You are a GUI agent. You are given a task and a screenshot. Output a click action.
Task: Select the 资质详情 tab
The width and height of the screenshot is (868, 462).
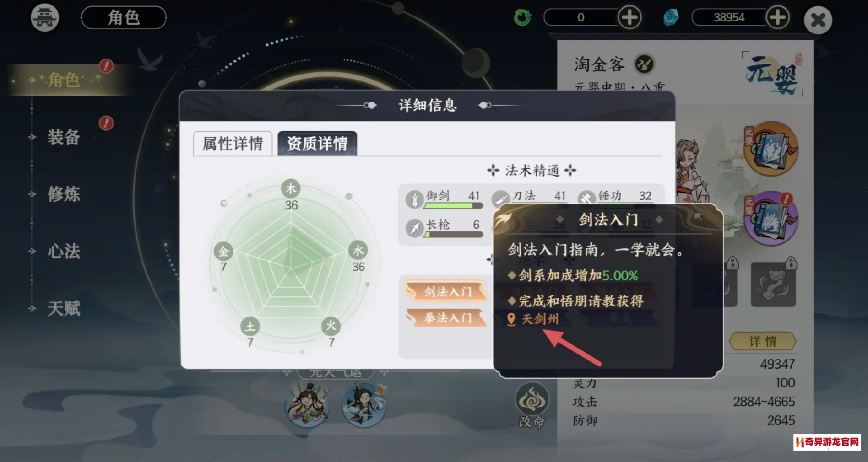coord(317,144)
